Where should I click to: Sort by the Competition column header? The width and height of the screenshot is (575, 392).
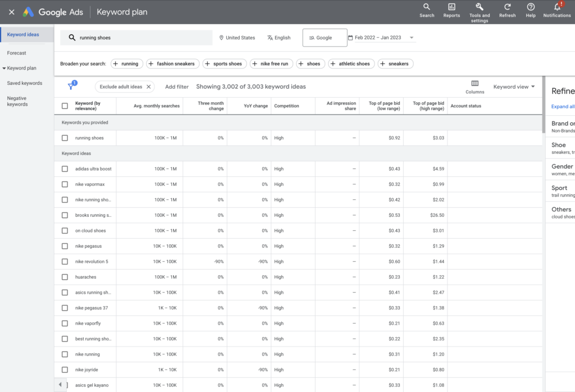pyautogui.click(x=286, y=106)
